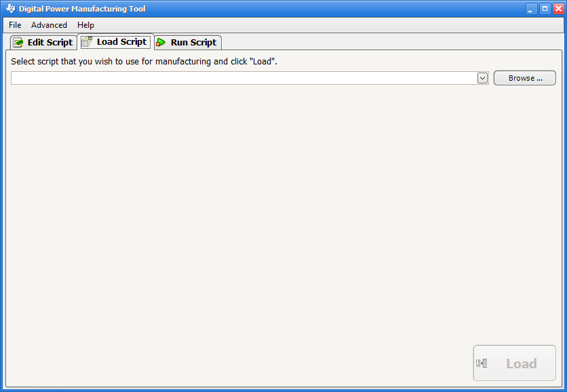Switch to the Edit Script tab
This screenshot has width=567, height=392.
click(50, 42)
